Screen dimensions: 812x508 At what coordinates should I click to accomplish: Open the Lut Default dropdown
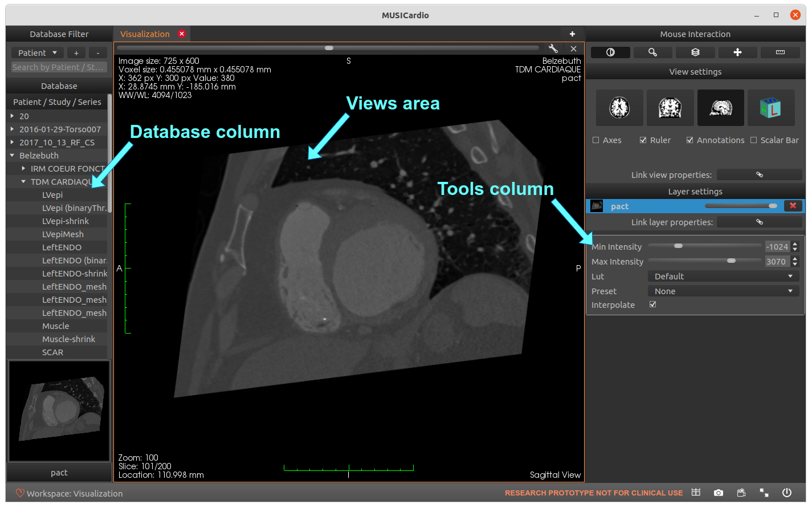click(x=723, y=276)
